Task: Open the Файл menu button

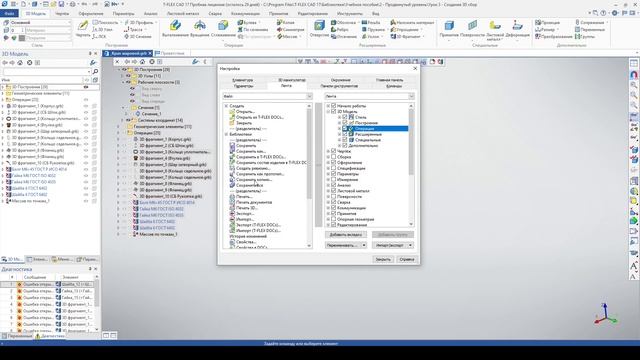Action: [9, 13]
